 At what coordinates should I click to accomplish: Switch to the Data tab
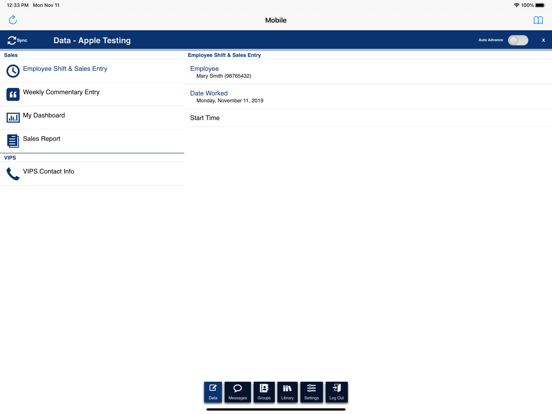(x=213, y=392)
